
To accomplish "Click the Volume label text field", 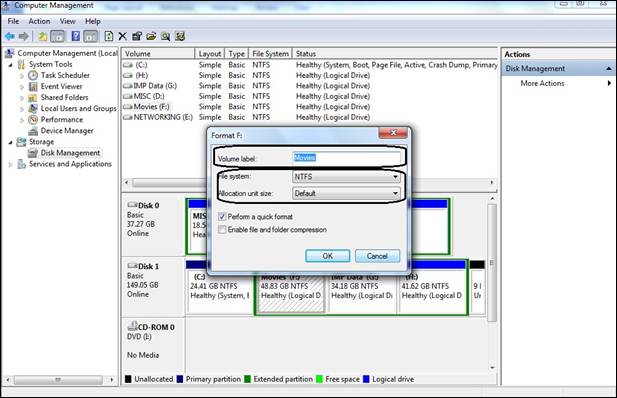I will (x=346, y=157).
